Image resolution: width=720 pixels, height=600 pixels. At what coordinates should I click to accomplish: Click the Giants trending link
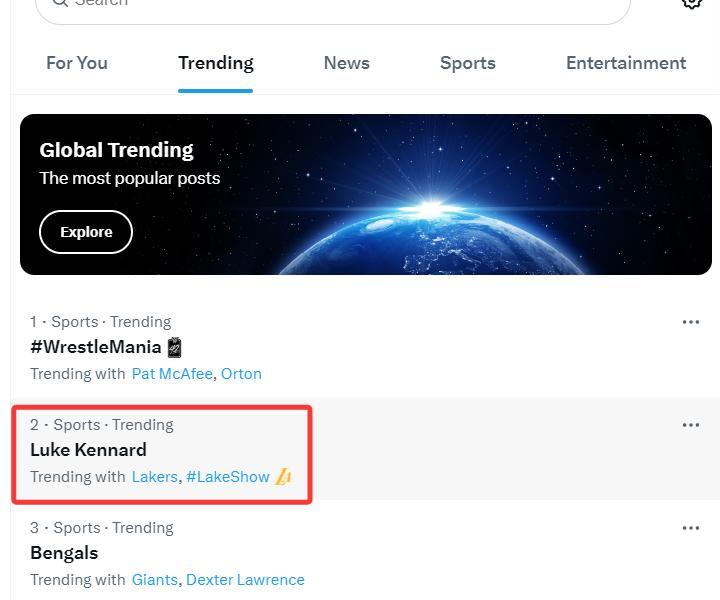pyautogui.click(x=154, y=580)
